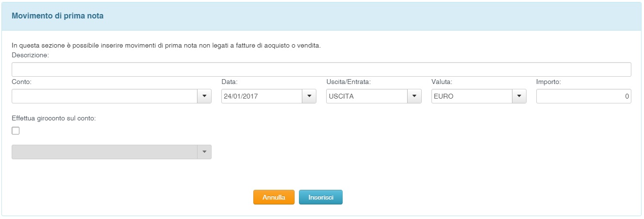Click the Uscita/Entrata label text

point(348,82)
